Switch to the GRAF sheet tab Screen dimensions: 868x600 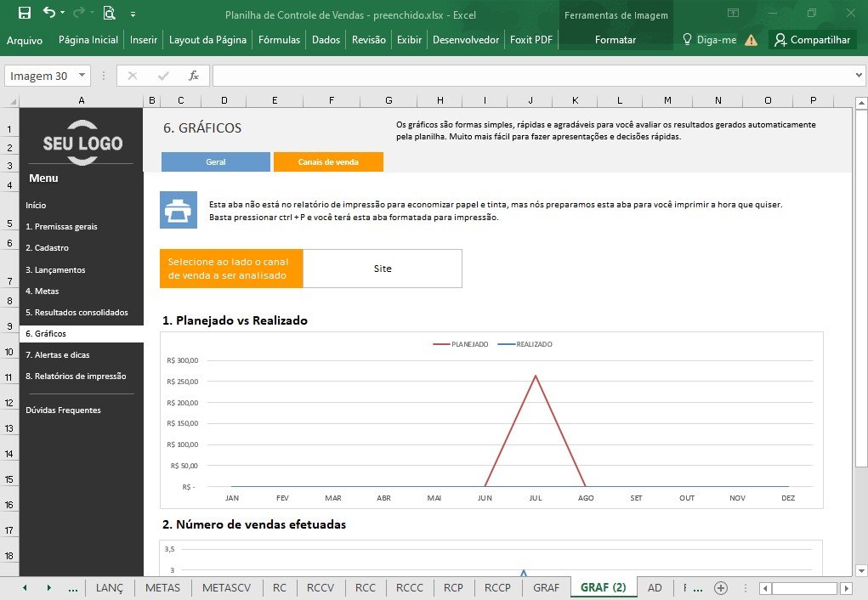click(x=547, y=588)
